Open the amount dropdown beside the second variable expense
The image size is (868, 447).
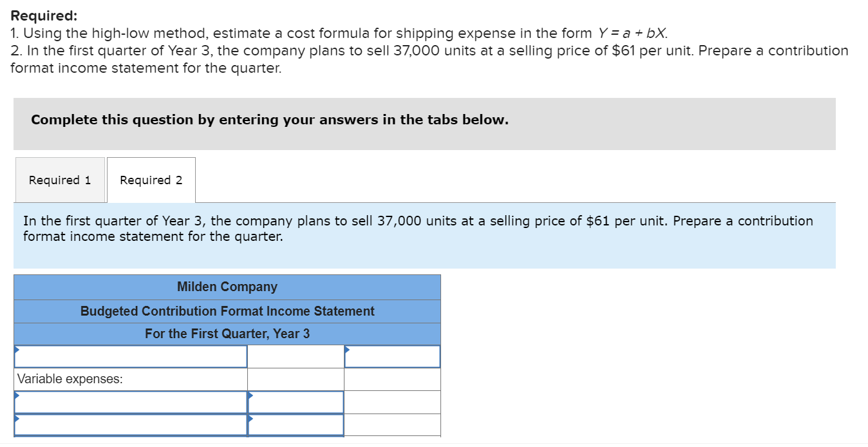click(294, 424)
